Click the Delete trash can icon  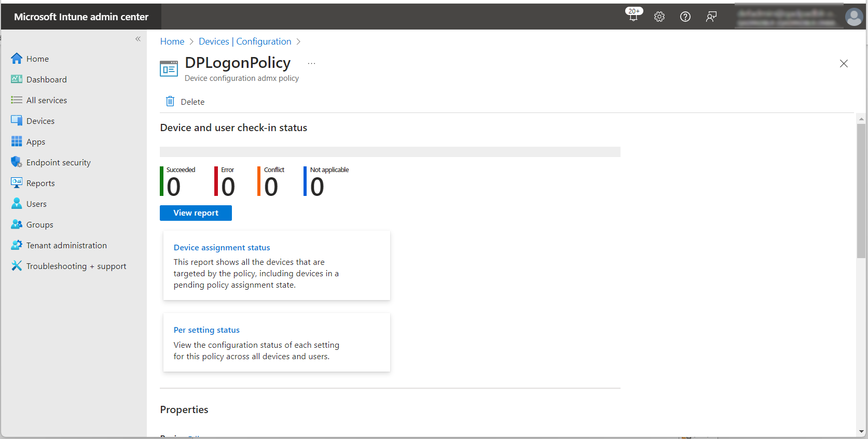point(170,102)
